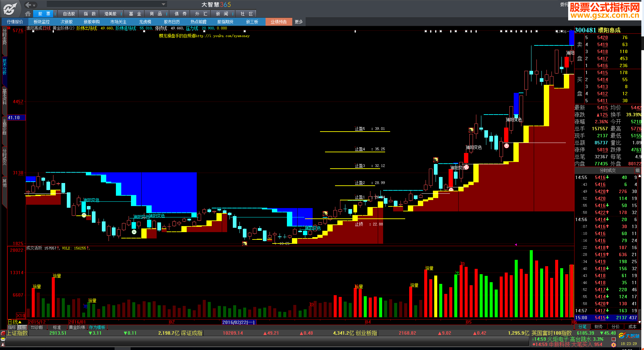Open the youku.com/syemoney link
Image resolution: width=644 pixels, height=350 pixels.
pos(222,36)
